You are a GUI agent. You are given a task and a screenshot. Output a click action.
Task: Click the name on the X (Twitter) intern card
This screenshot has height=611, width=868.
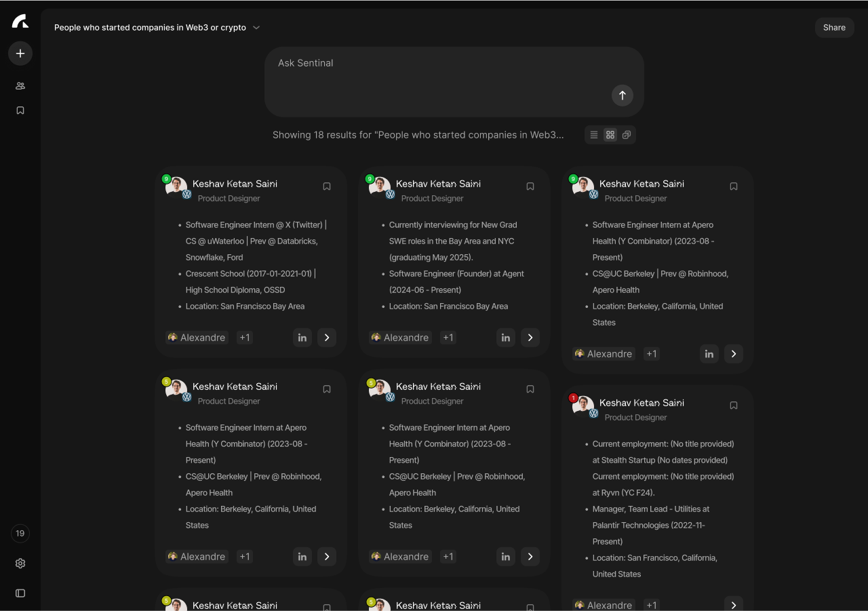[235, 184]
